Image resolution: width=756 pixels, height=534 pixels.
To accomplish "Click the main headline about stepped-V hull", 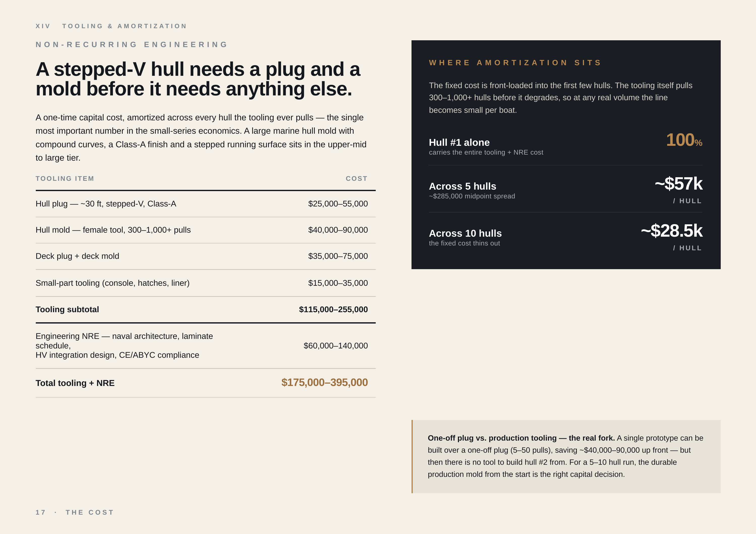I will [198, 79].
